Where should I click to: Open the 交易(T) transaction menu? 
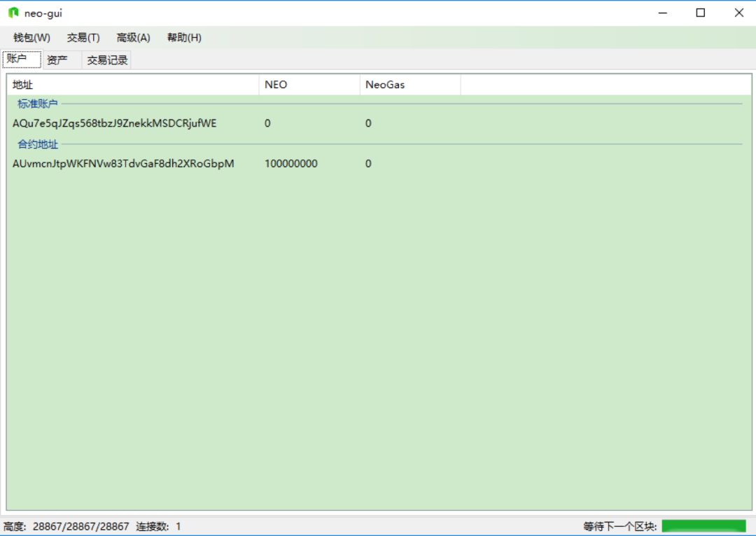click(83, 38)
